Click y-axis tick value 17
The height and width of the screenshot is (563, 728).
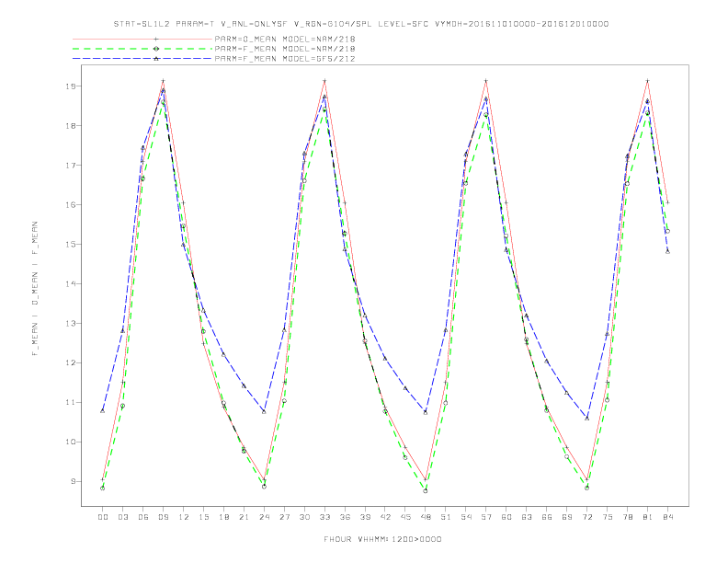point(71,166)
